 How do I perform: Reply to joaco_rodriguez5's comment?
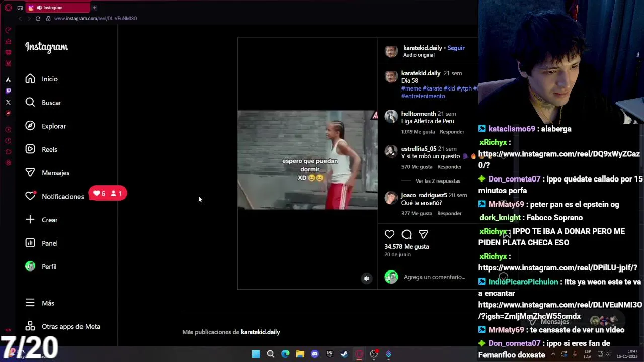point(449,213)
